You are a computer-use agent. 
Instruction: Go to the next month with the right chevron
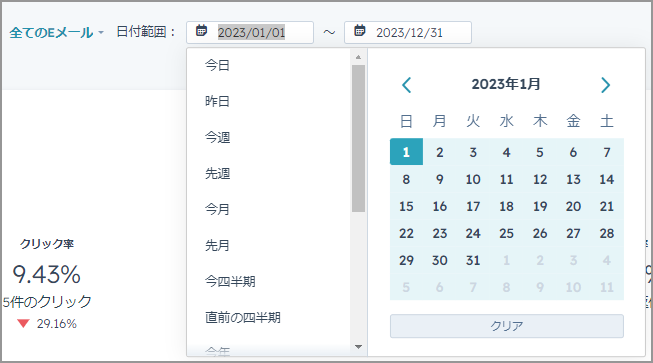click(x=606, y=85)
